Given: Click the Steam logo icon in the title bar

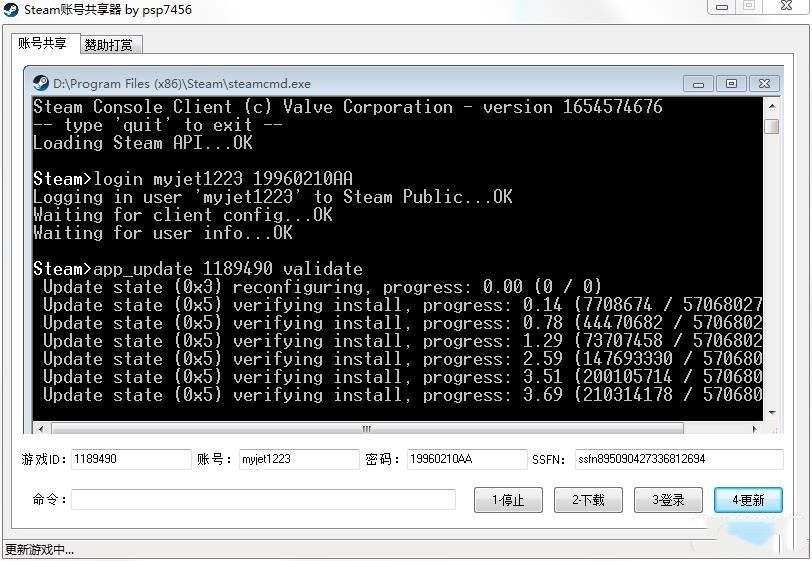Looking at the screenshot, I should [11, 10].
